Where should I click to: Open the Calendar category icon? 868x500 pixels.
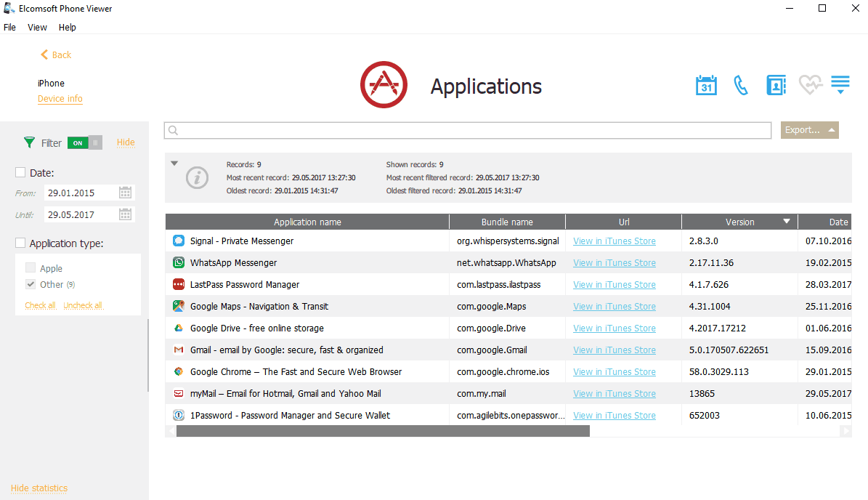(x=706, y=85)
